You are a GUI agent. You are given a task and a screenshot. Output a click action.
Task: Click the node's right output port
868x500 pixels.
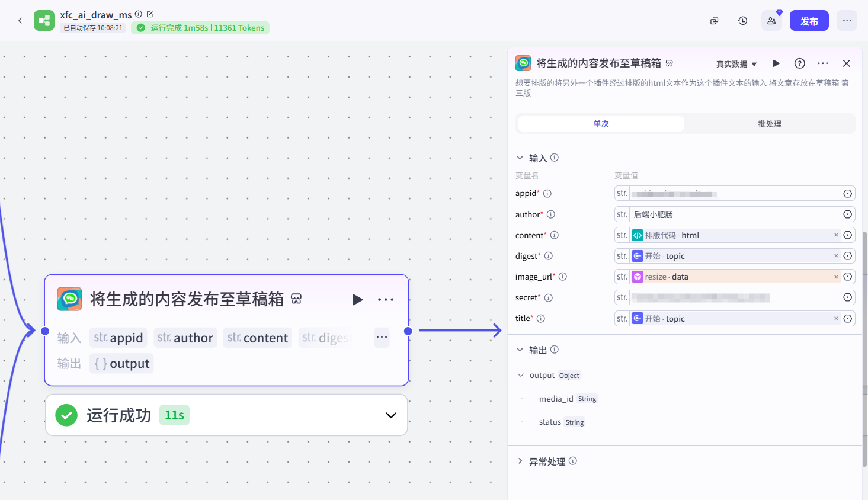[x=408, y=331]
